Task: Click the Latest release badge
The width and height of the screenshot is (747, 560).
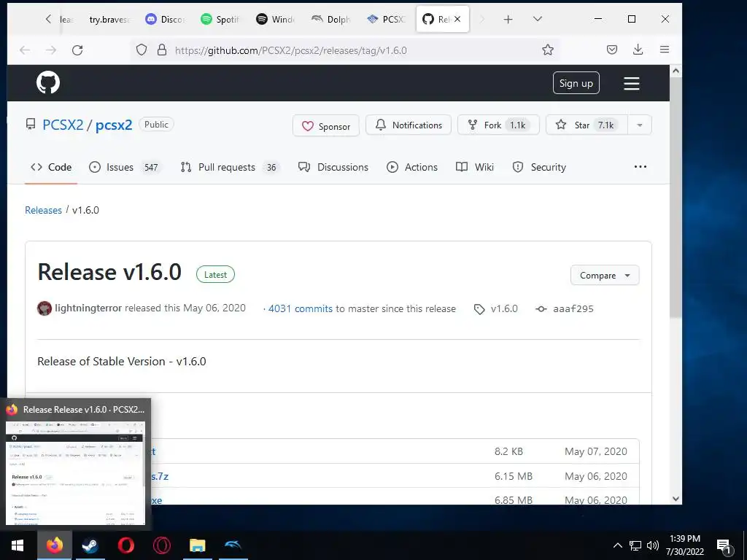Action: [x=215, y=274]
